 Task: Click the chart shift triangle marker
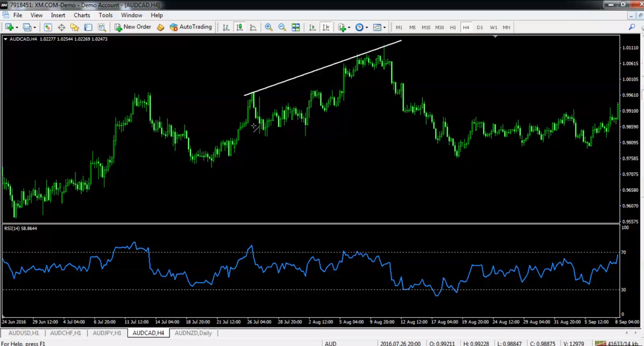(x=495, y=37)
